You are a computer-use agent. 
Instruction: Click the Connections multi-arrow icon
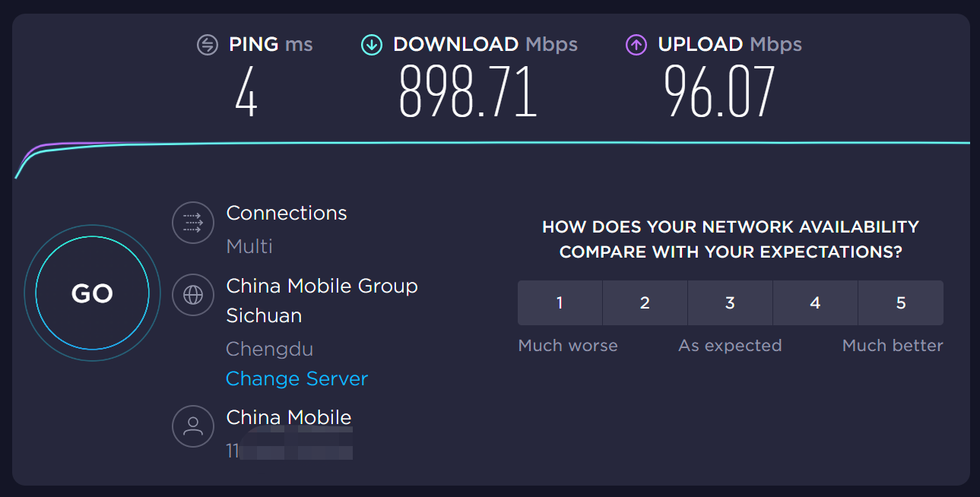(193, 223)
